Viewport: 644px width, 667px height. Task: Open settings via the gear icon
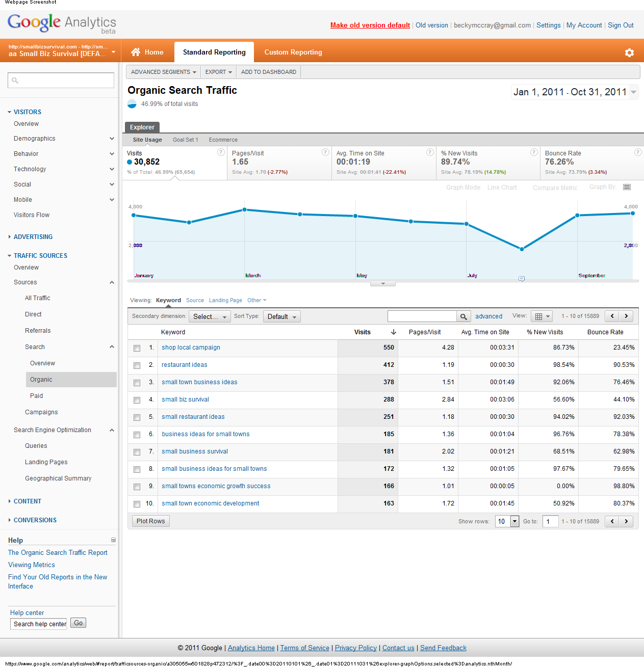pos(629,52)
